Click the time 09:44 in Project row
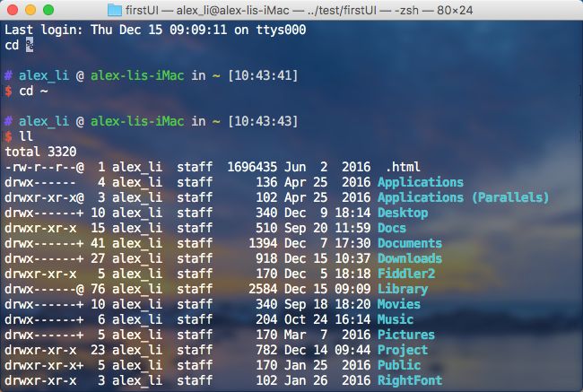583x392 pixels. pos(352,350)
